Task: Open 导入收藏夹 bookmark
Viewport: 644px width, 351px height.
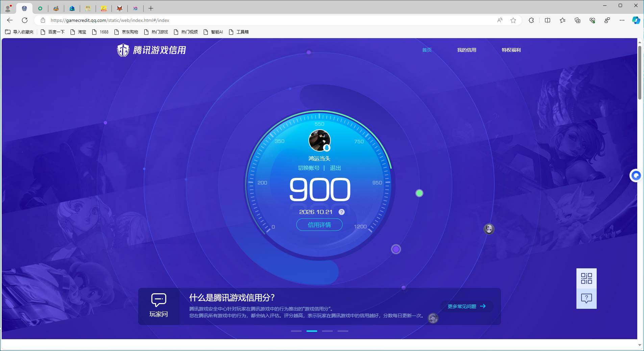Action: click(x=19, y=32)
